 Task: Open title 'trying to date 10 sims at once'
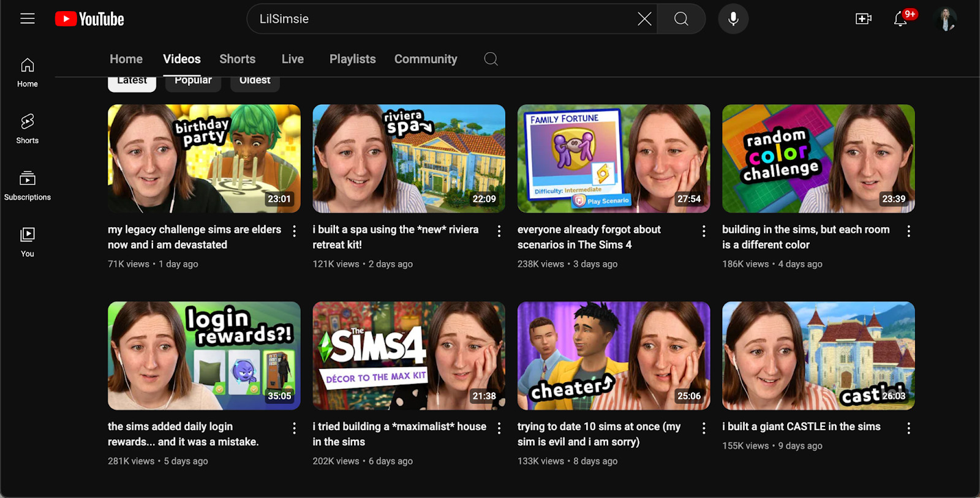[x=599, y=434]
